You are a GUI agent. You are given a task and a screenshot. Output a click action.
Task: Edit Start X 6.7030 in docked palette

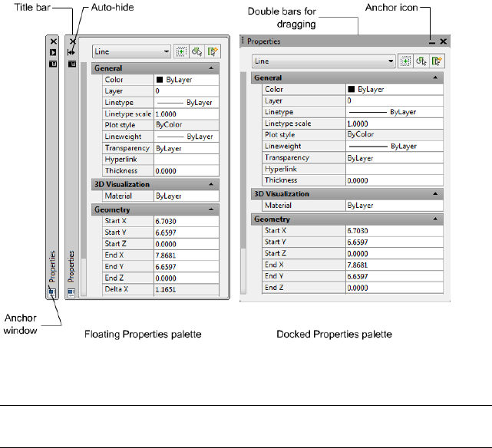395,231
